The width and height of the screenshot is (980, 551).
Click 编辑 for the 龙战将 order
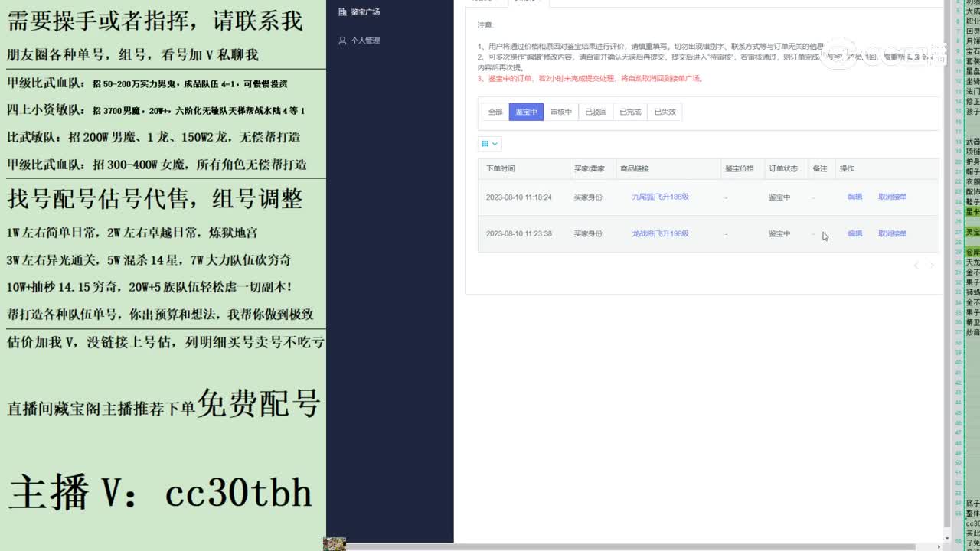(854, 234)
